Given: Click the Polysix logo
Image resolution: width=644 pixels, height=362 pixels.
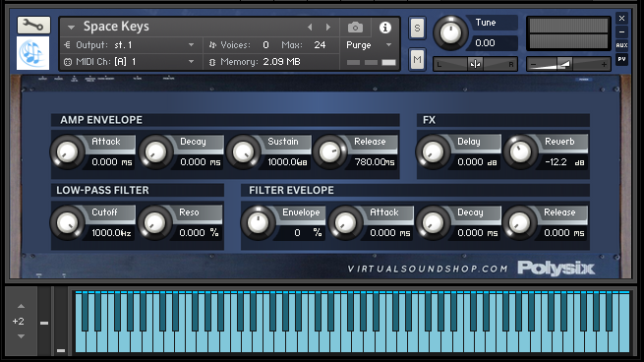Looking at the screenshot, I should (x=556, y=269).
